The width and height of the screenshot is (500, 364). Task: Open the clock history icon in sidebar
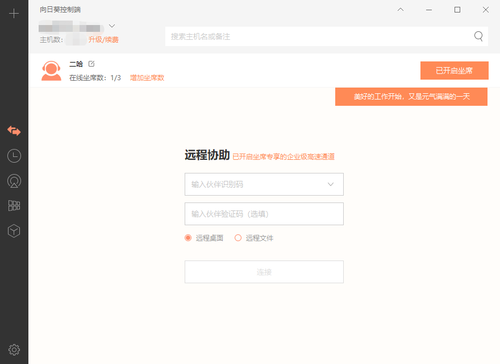pyautogui.click(x=14, y=156)
